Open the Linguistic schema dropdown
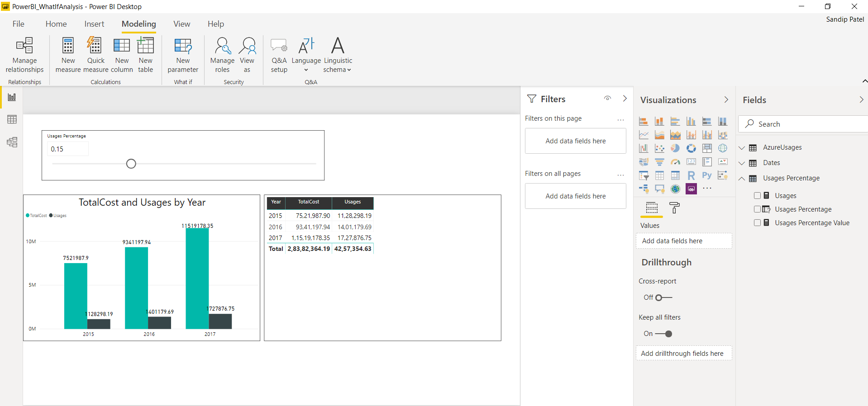 [338, 55]
